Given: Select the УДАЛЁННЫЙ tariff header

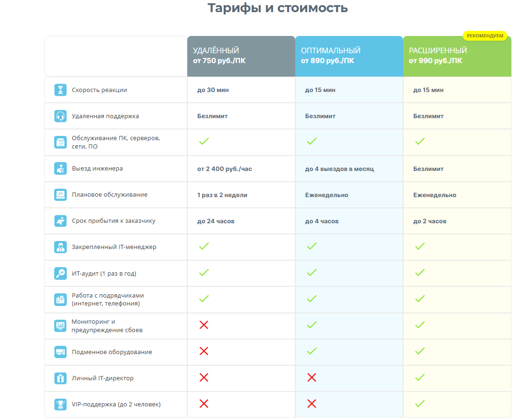Looking at the screenshot, I should pyautogui.click(x=241, y=56).
